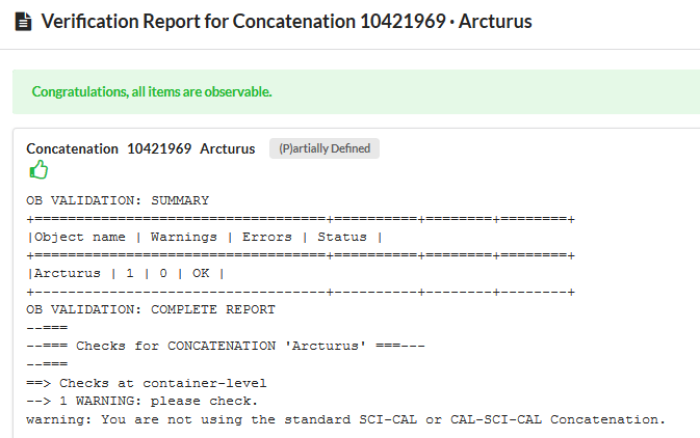Click the "Status" column header
Viewport: 700px width, 438px height.
pyautogui.click(x=342, y=237)
